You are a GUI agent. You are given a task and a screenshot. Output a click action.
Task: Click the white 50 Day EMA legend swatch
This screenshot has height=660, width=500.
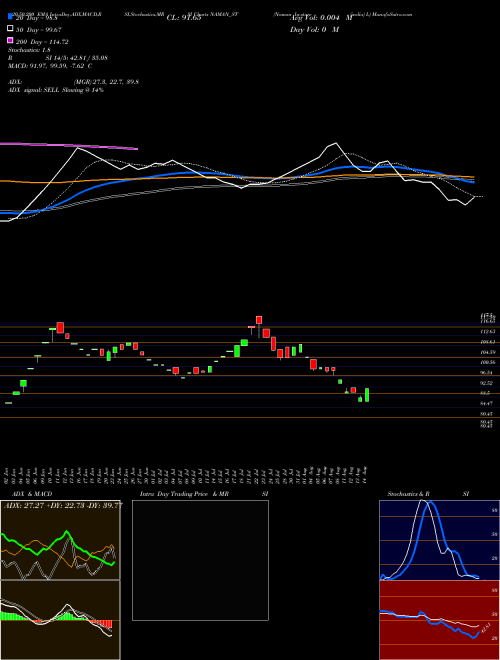[10, 29]
